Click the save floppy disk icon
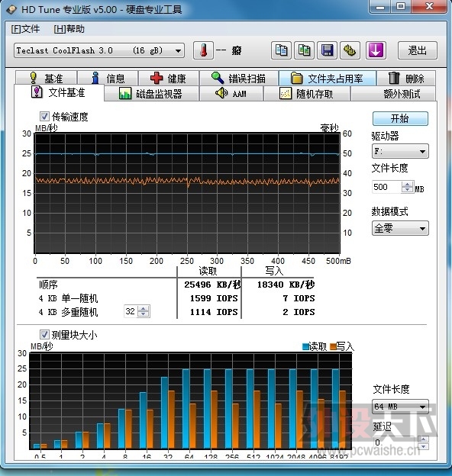452x476 pixels. [327, 50]
